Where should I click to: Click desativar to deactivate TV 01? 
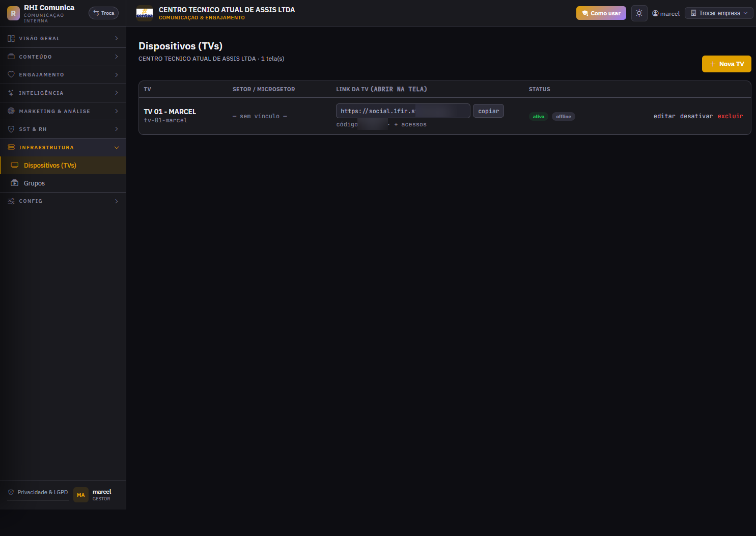click(696, 116)
